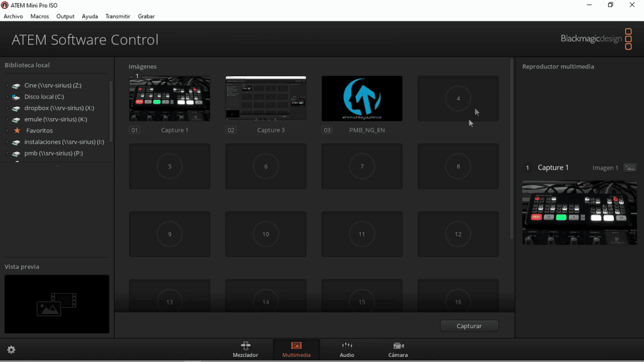Screen dimensions: 644x362
Task: Click the image icon beside Imagen 1
Action: (630, 167)
